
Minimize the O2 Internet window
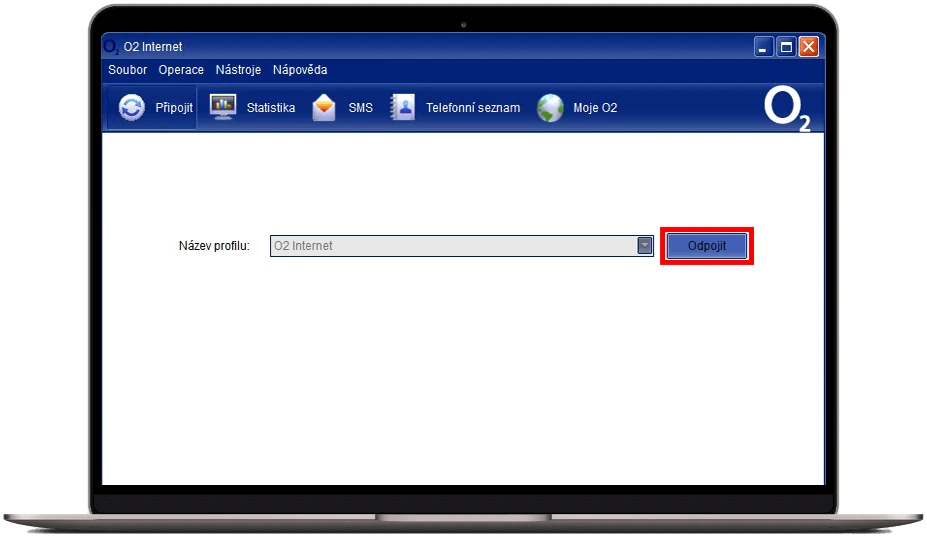[764, 47]
